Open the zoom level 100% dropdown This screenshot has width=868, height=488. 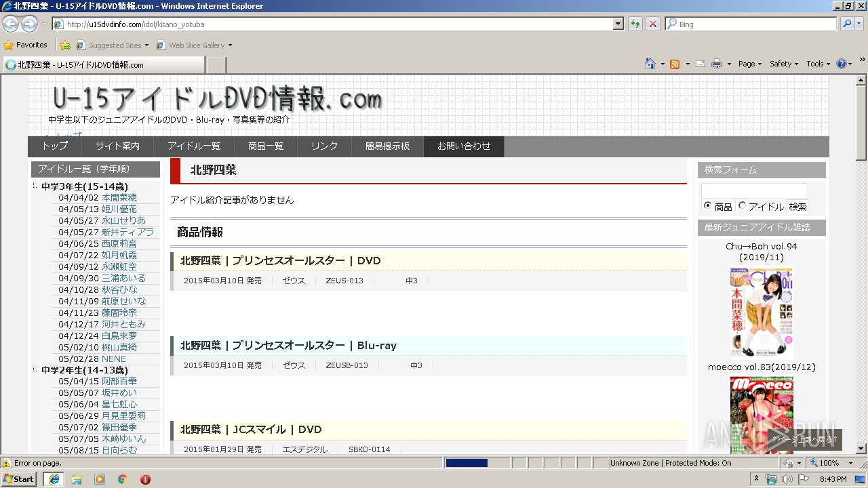tap(851, 463)
